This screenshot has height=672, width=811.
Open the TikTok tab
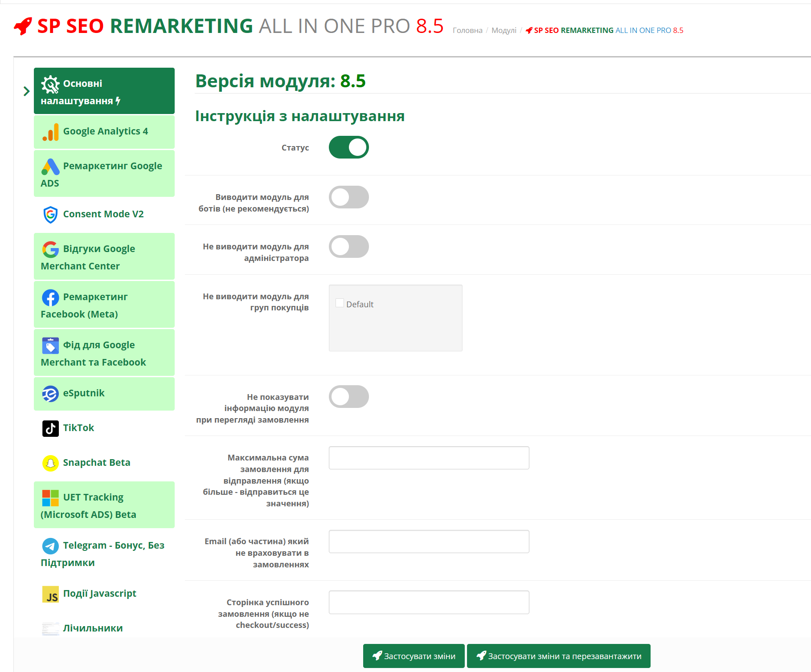[x=104, y=428]
